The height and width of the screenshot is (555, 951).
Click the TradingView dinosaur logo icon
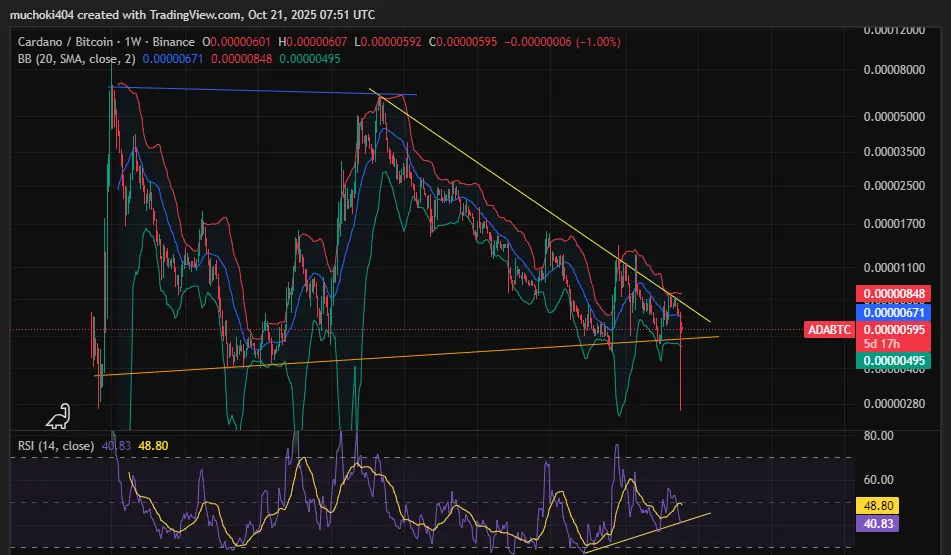pyautogui.click(x=59, y=416)
